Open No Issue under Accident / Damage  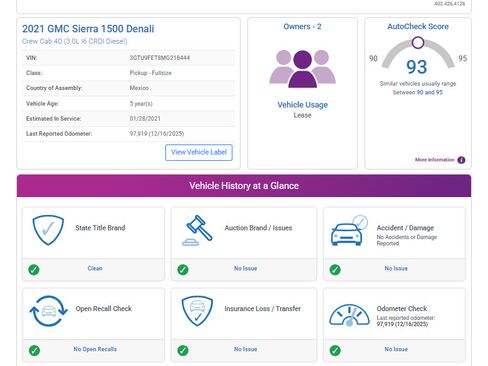(396, 268)
